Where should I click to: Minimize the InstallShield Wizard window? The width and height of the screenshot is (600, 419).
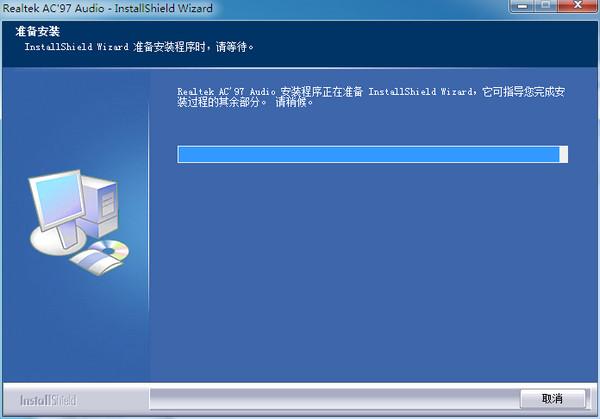tap(522, 6)
